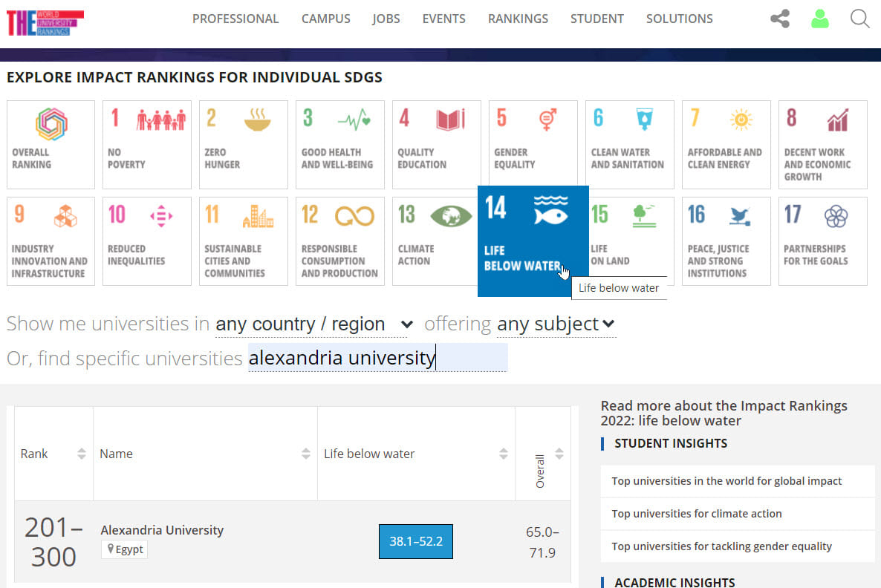Click the find specific universities search field
Image resolution: width=881 pixels, height=588 pixels.
377,358
